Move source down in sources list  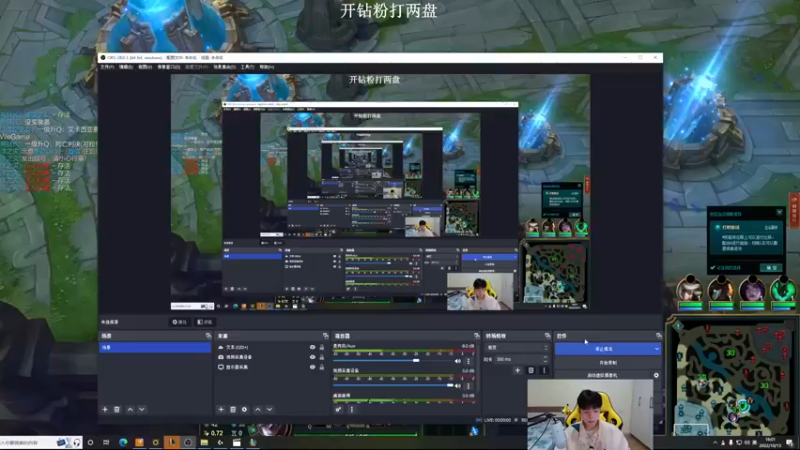coord(269,409)
